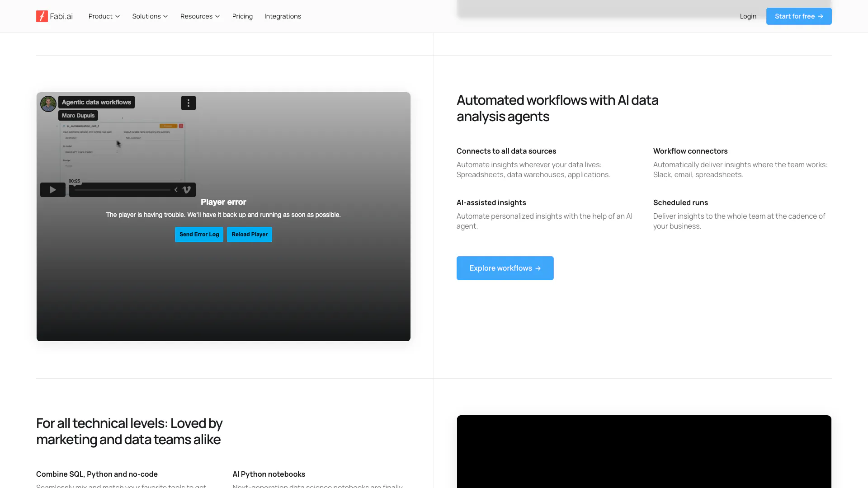Click the collapse chevron beside Vimeo logo
868x488 pixels.
[176, 190]
